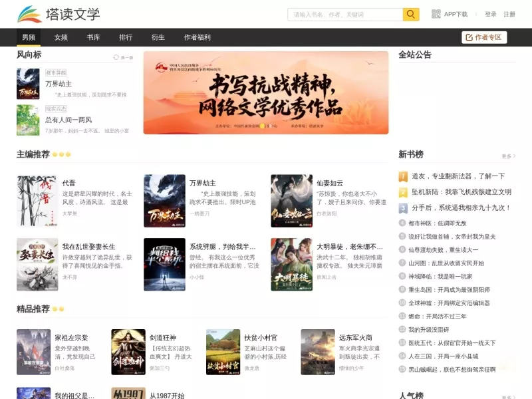Click the 注册 link
Screen dimensions: 532x399
pyautogui.click(x=509, y=14)
